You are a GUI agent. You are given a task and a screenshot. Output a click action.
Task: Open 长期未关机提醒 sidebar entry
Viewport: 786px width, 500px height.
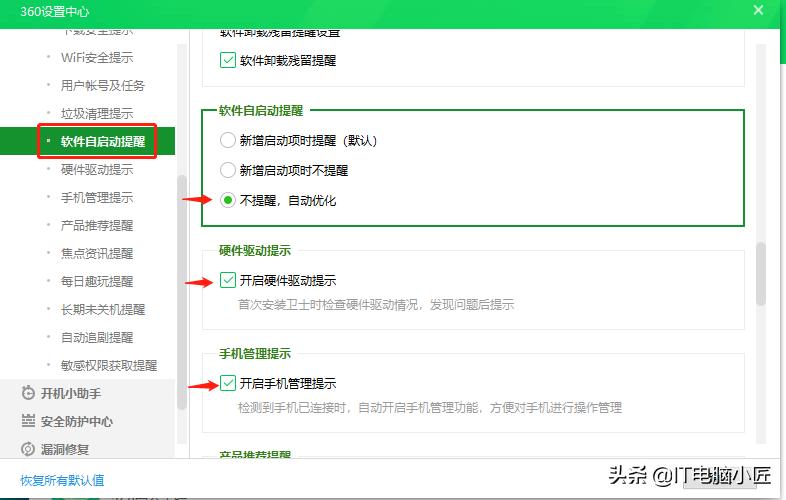(x=103, y=309)
